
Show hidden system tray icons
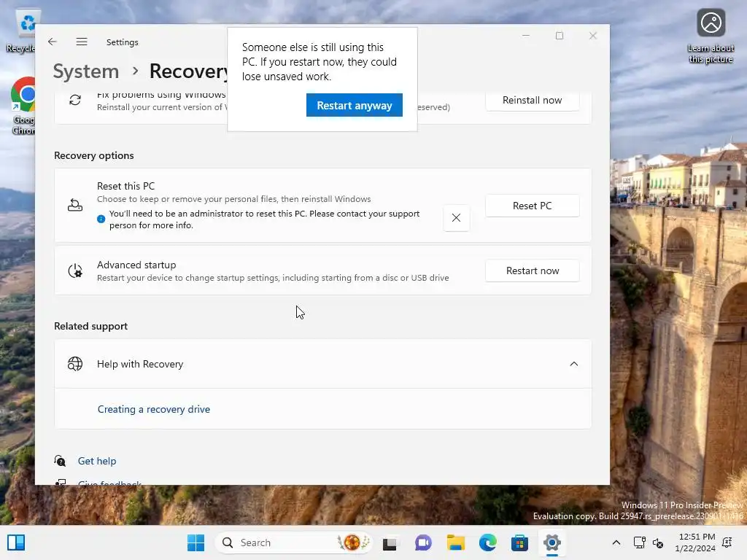[616, 542]
